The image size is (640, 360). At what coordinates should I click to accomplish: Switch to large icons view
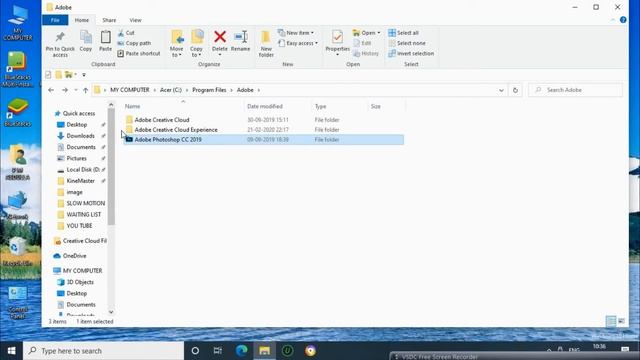click(x=622, y=321)
